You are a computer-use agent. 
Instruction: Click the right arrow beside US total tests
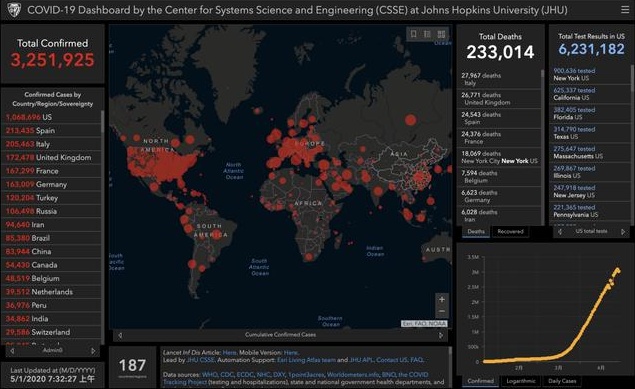[x=623, y=232]
